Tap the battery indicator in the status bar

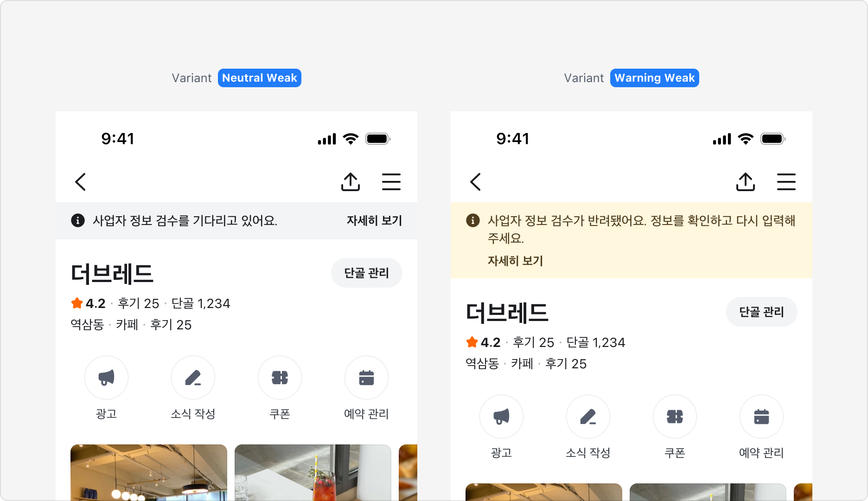[x=376, y=138]
